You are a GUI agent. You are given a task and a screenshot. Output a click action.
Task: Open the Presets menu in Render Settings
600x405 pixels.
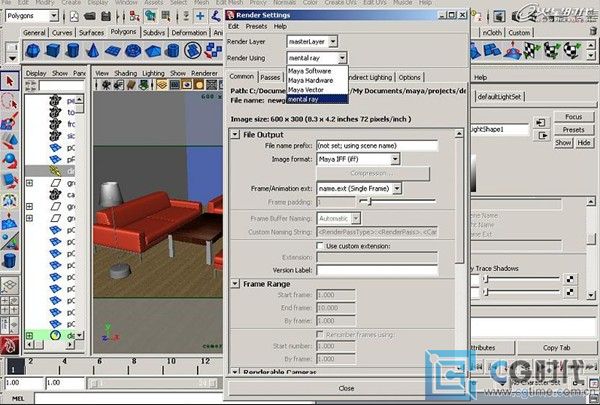[x=256, y=26]
